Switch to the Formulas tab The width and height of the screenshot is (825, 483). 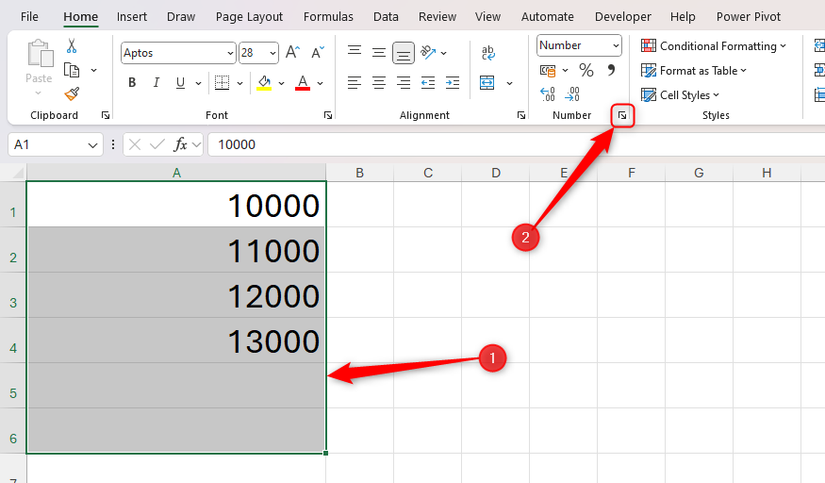tap(328, 17)
